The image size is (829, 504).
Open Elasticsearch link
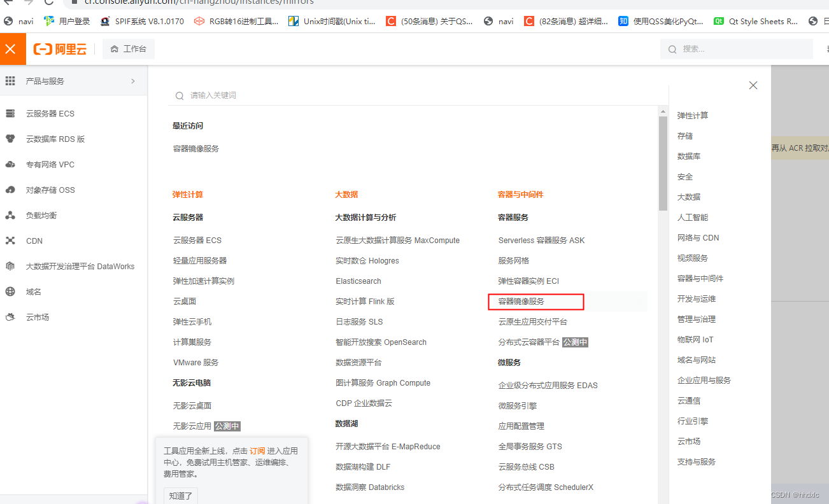(x=358, y=281)
